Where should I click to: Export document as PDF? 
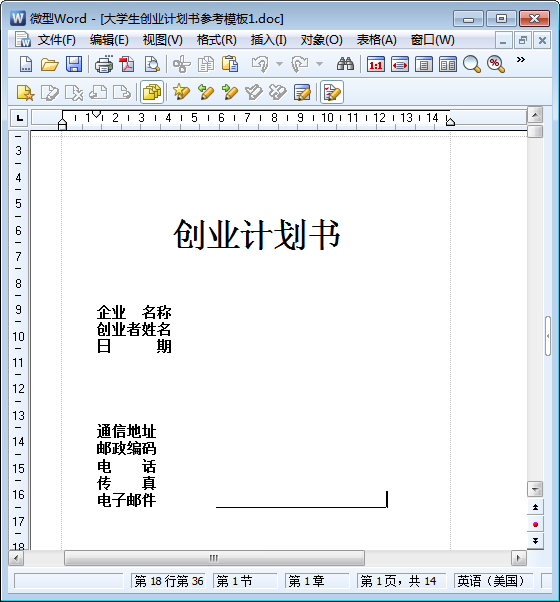tap(127, 64)
